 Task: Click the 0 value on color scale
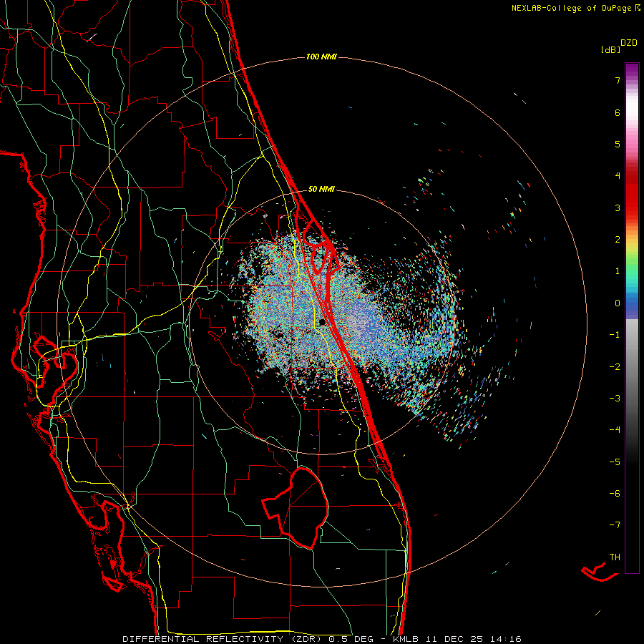point(618,303)
